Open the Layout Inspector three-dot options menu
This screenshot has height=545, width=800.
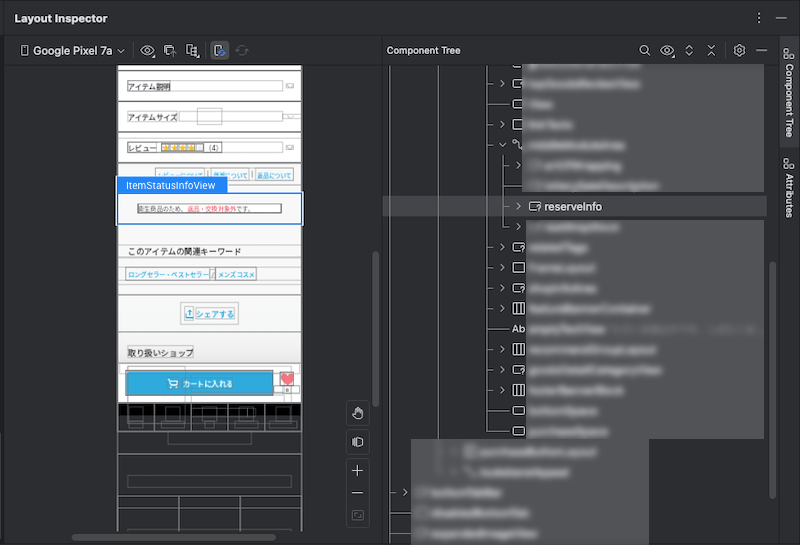tap(759, 18)
